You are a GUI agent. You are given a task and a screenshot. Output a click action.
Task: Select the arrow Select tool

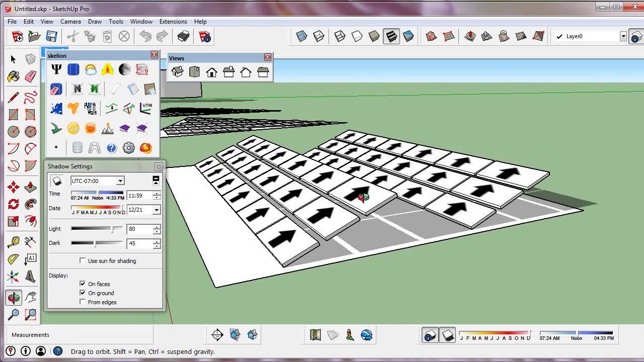pyautogui.click(x=14, y=59)
